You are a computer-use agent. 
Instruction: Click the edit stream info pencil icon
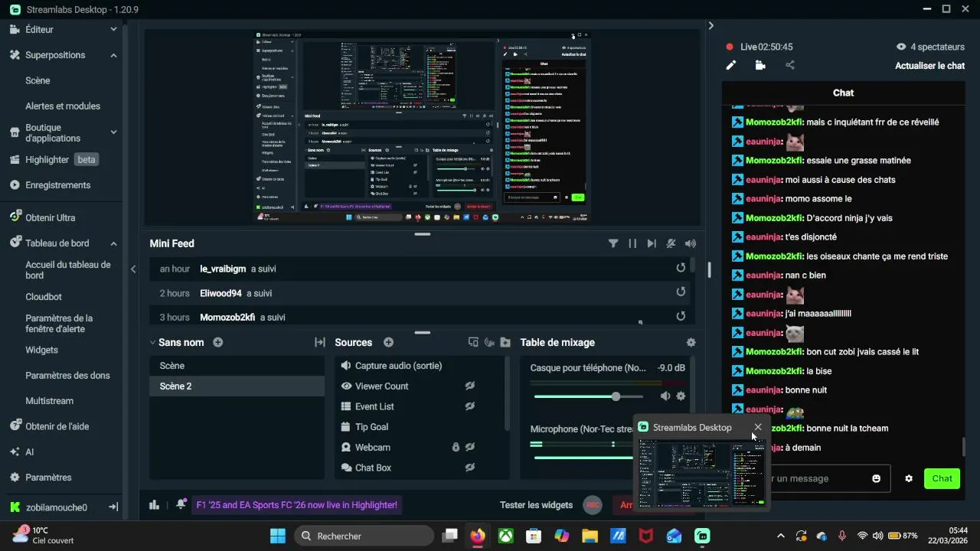(731, 66)
